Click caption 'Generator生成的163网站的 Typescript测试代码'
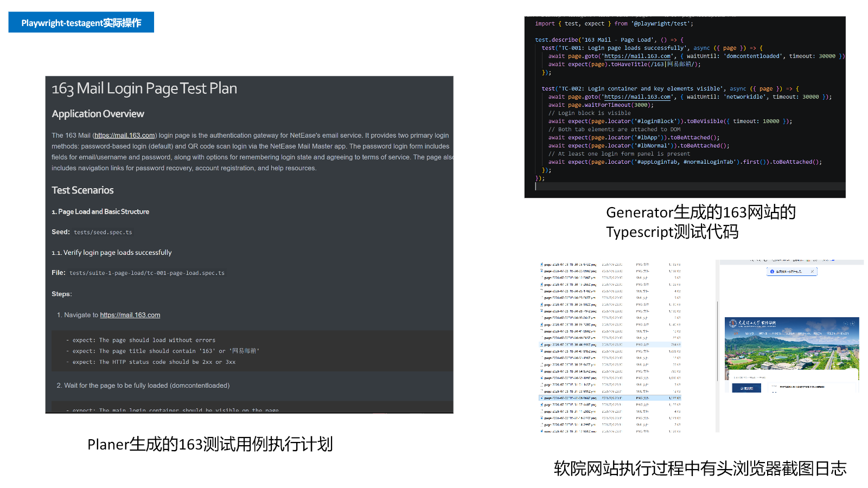 coord(701,222)
